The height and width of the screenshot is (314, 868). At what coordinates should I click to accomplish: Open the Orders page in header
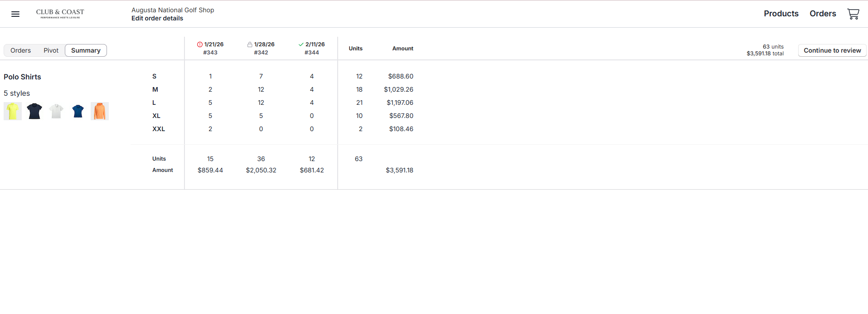pos(823,14)
